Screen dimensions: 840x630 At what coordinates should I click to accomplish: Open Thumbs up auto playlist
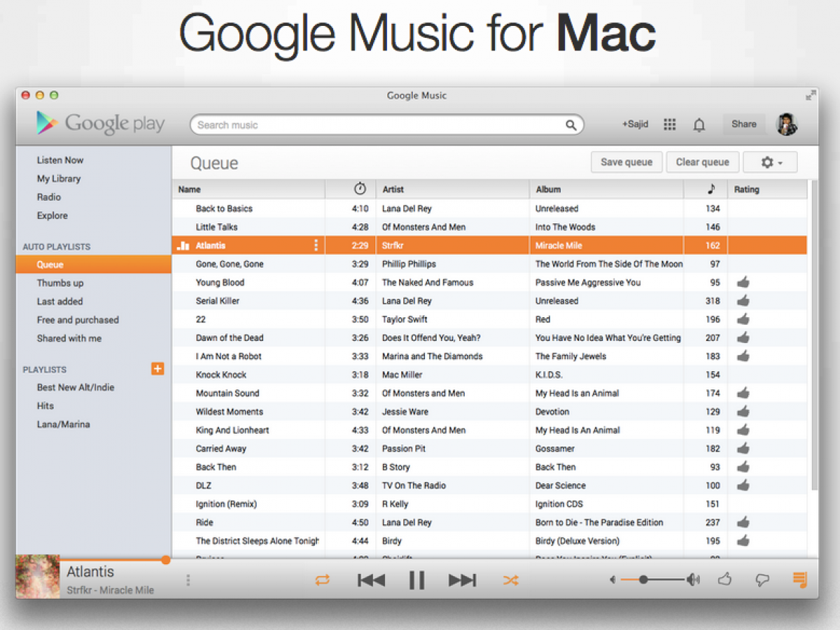tap(60, 283)
